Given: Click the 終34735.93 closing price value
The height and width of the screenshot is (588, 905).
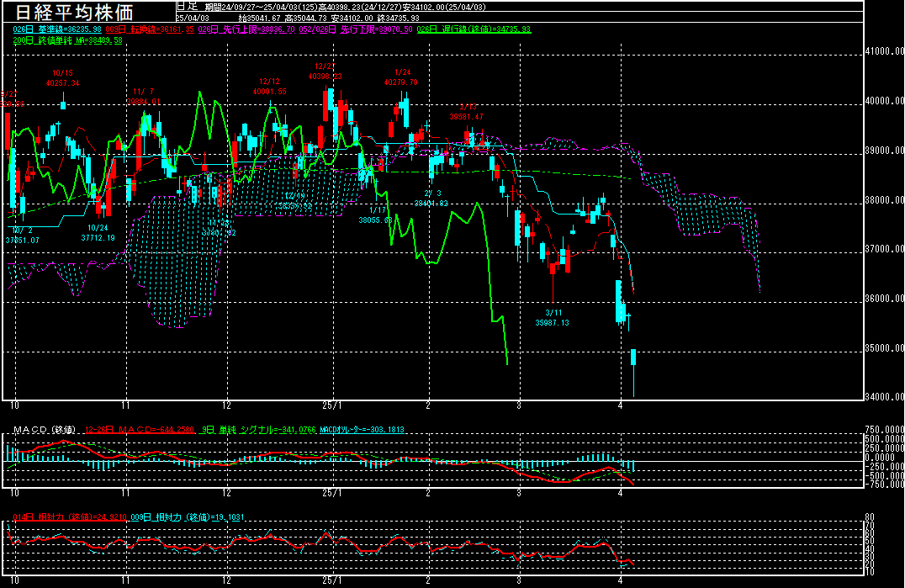Looking at the screenshot, I should pyautogui.click(x=398, y=19).
